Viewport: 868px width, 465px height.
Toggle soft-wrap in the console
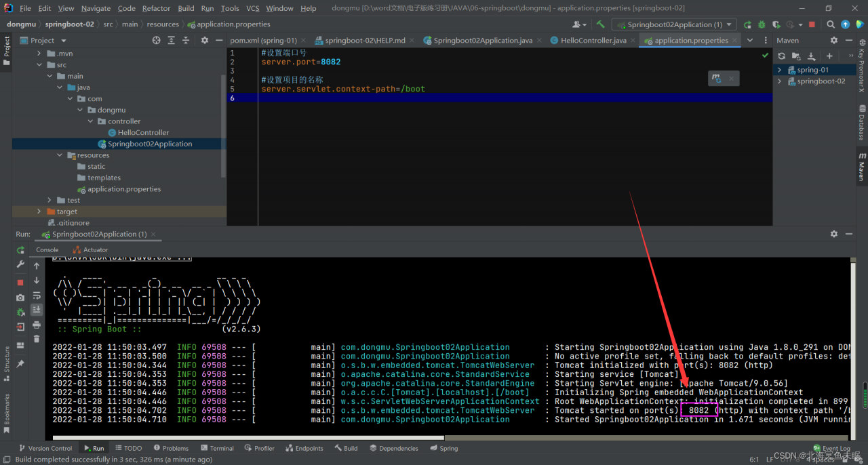(37, 295)
